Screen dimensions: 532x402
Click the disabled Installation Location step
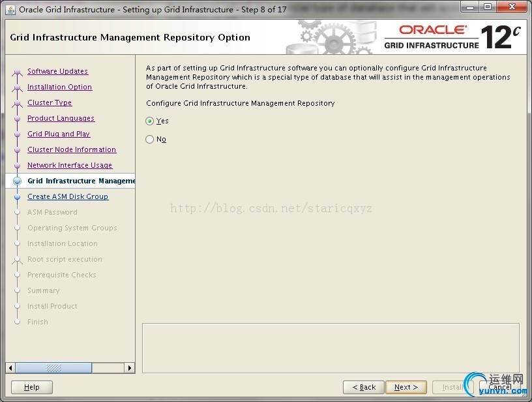[63, 243]
